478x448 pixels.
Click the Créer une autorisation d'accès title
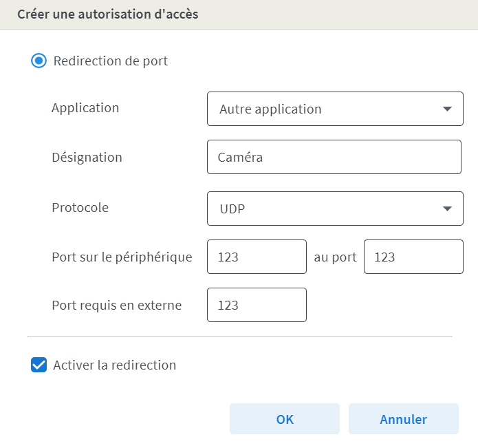(108, 14)
